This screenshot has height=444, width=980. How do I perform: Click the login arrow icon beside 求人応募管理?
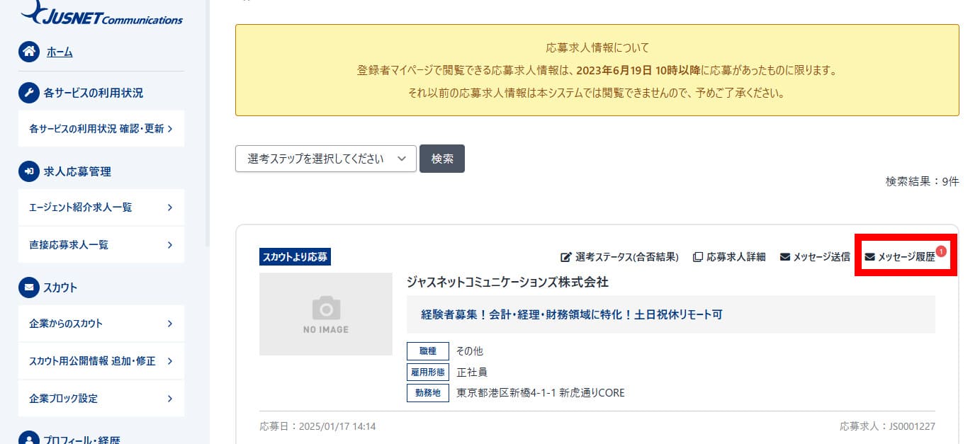[29, 171]
